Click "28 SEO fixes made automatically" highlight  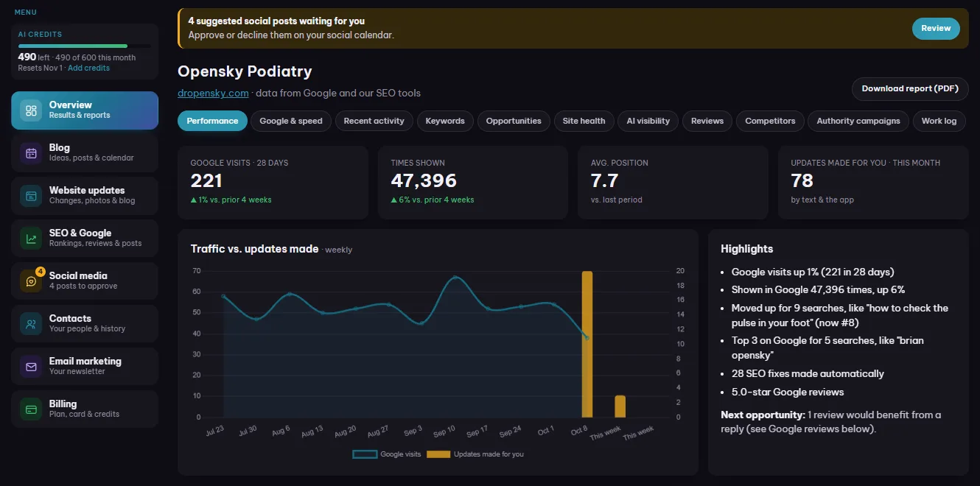808,373
